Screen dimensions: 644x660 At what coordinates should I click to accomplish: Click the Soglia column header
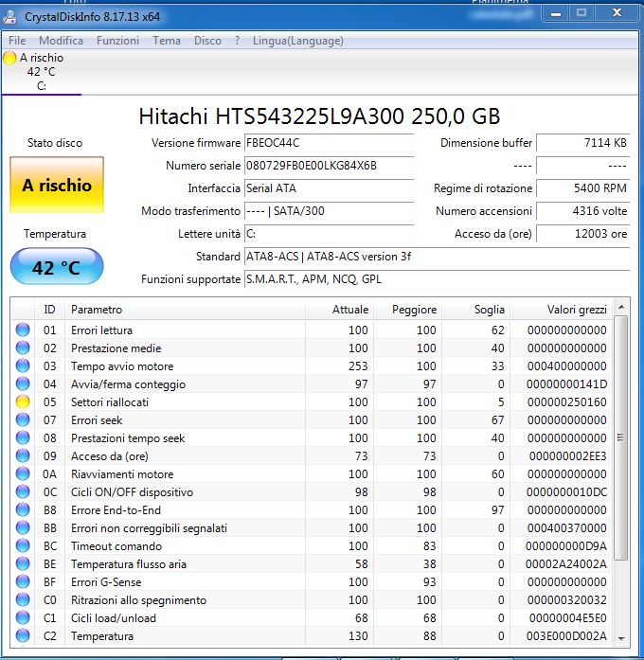point(476,310)
